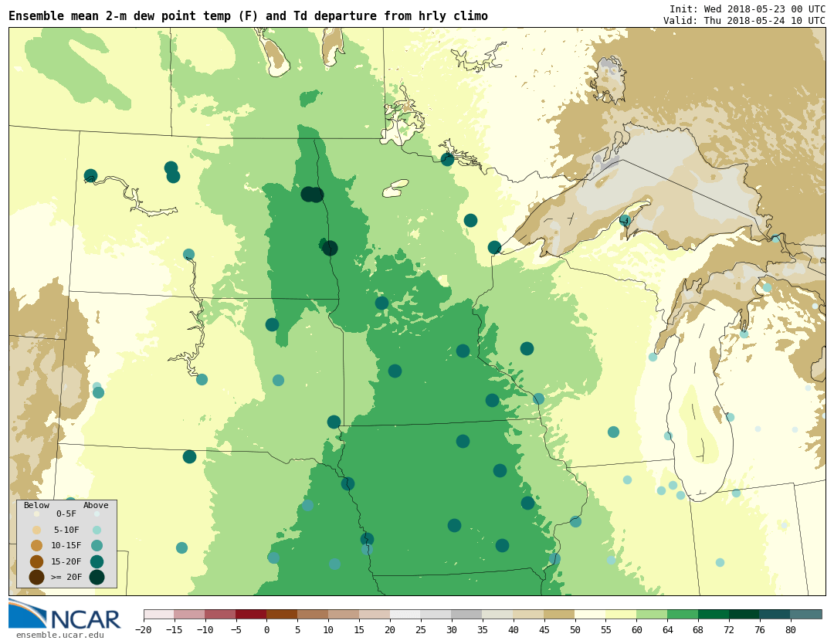Click the '10-15F' legend label
834x644 pixels.
pos(66,546)
